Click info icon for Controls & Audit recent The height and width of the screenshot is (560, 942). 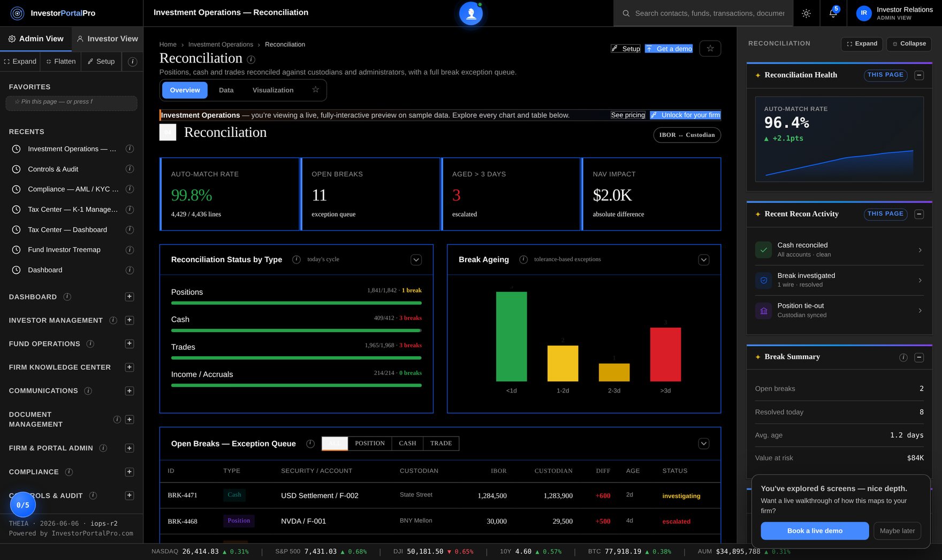(x=130, y=169)
